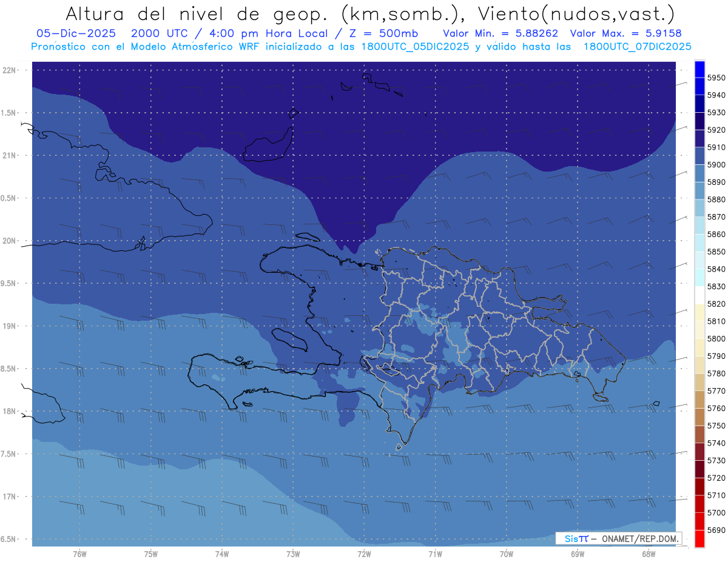
Task: Click the '1800UTC_05DIC2025' initialization time
Action: pyautogui.click(x=411, y=47)
